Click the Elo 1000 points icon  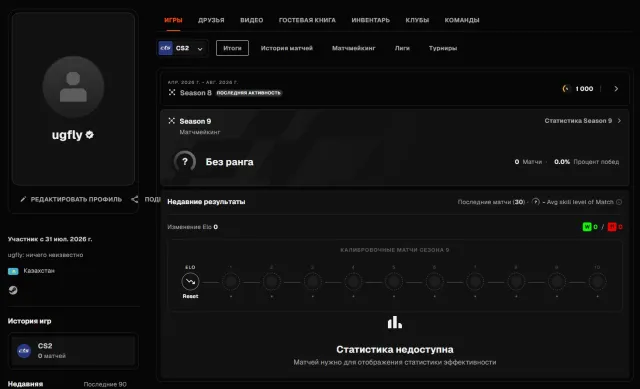point(566,89)
